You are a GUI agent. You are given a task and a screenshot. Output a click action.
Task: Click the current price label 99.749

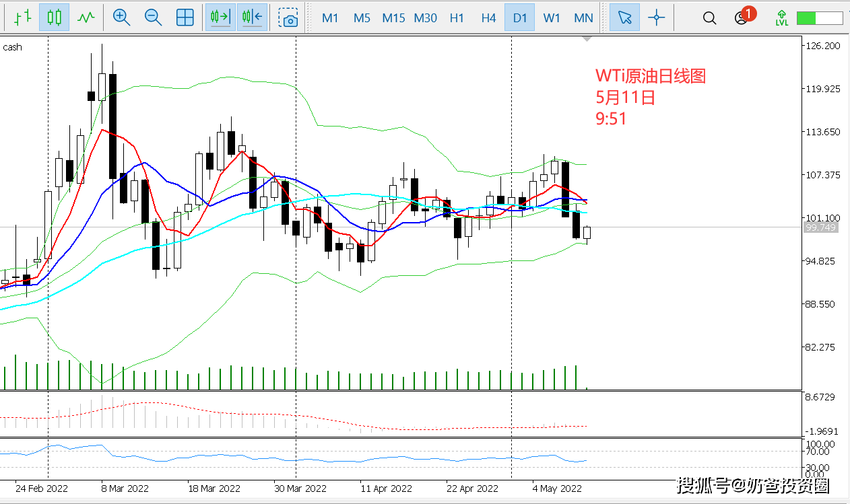point(820,228)
